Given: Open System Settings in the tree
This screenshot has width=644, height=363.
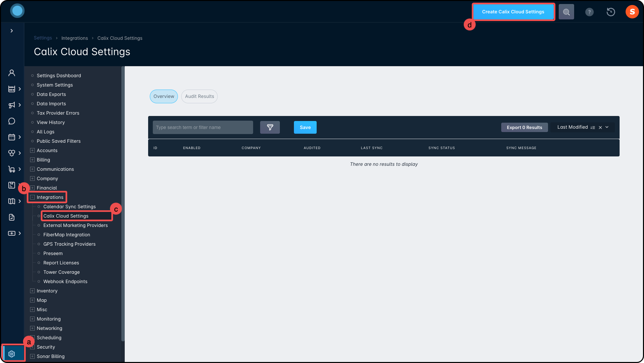Looking at the screenshot, I should [x=55, y=85].
